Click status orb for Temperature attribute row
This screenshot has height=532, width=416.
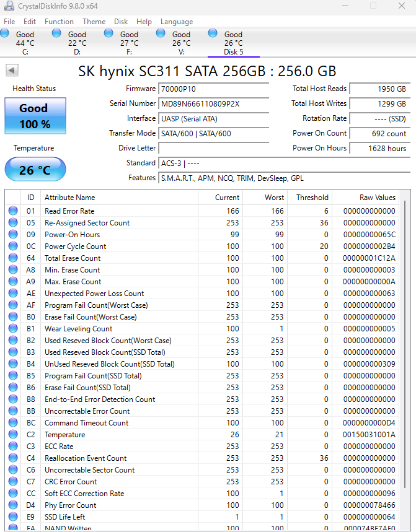pos(13,434)
